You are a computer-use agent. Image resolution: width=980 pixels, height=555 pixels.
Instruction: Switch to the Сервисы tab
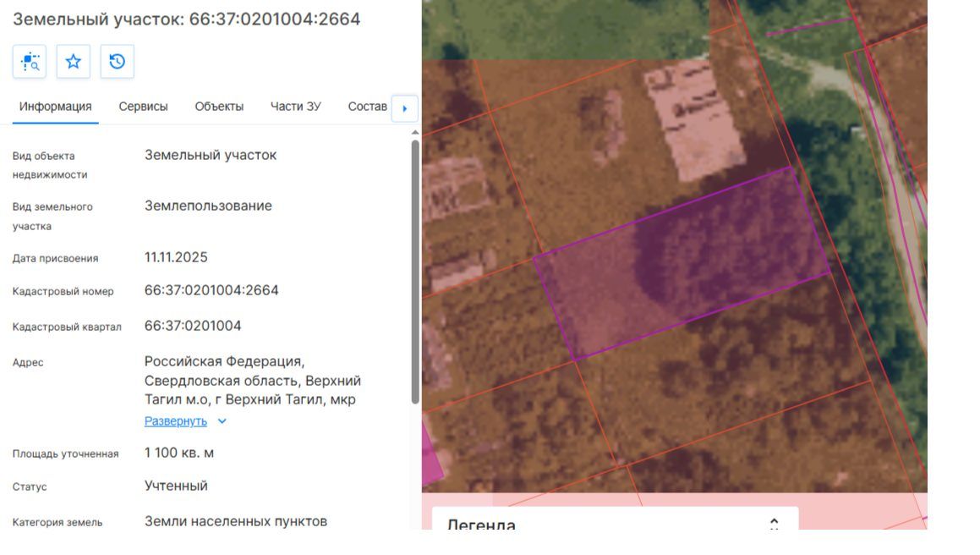coord(143,107)
